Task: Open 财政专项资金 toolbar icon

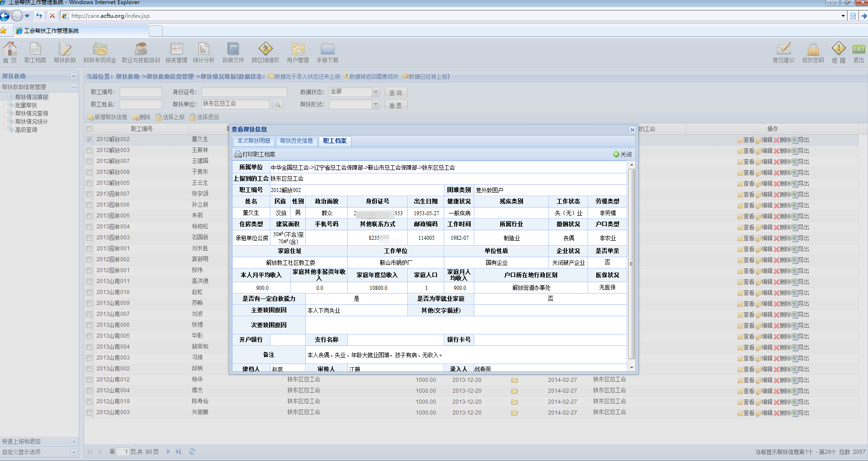Action: (x=100, y=52)
